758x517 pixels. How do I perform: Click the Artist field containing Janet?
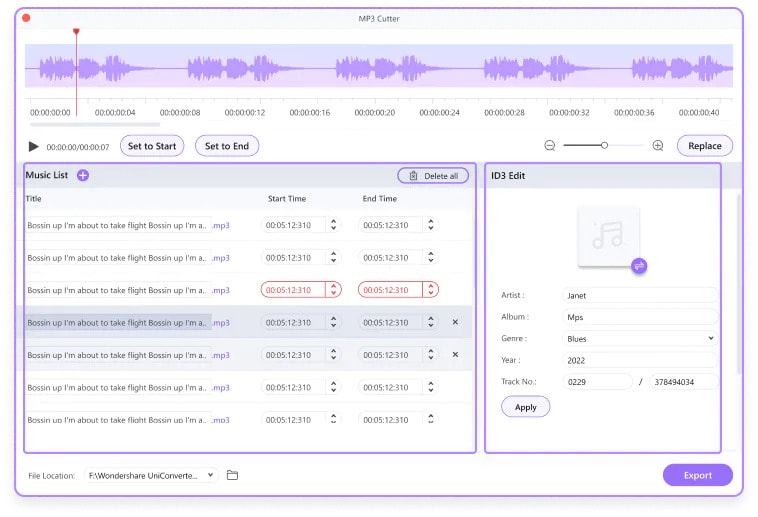640,295
